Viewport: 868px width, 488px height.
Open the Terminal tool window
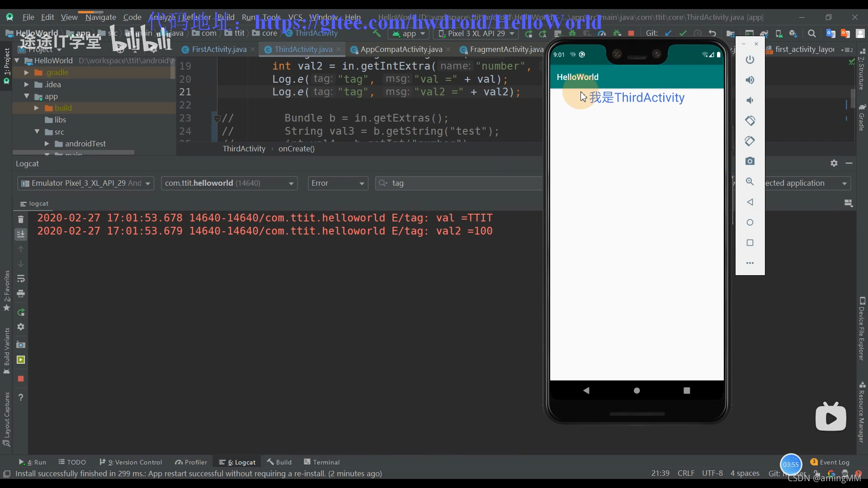point(322,462)
